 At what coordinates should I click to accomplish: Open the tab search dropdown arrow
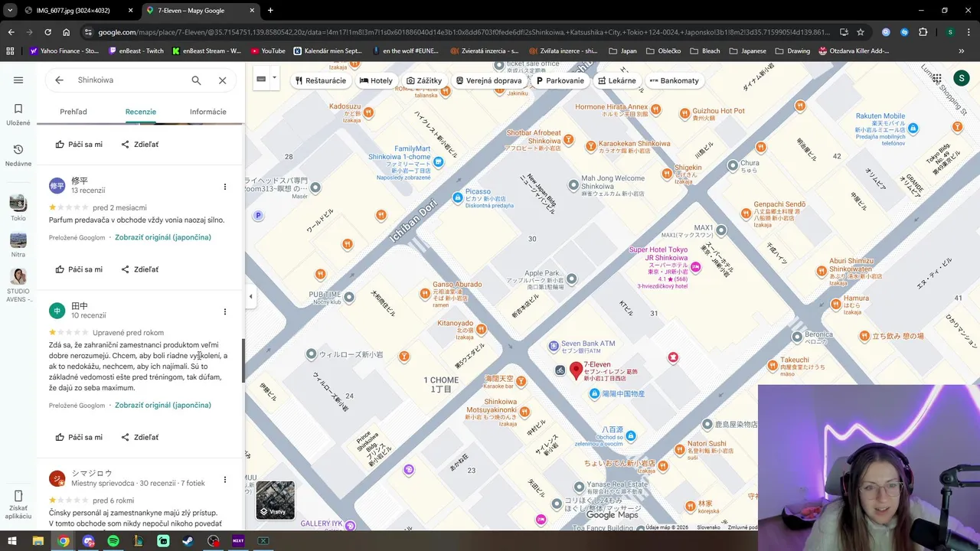[11, 10]
